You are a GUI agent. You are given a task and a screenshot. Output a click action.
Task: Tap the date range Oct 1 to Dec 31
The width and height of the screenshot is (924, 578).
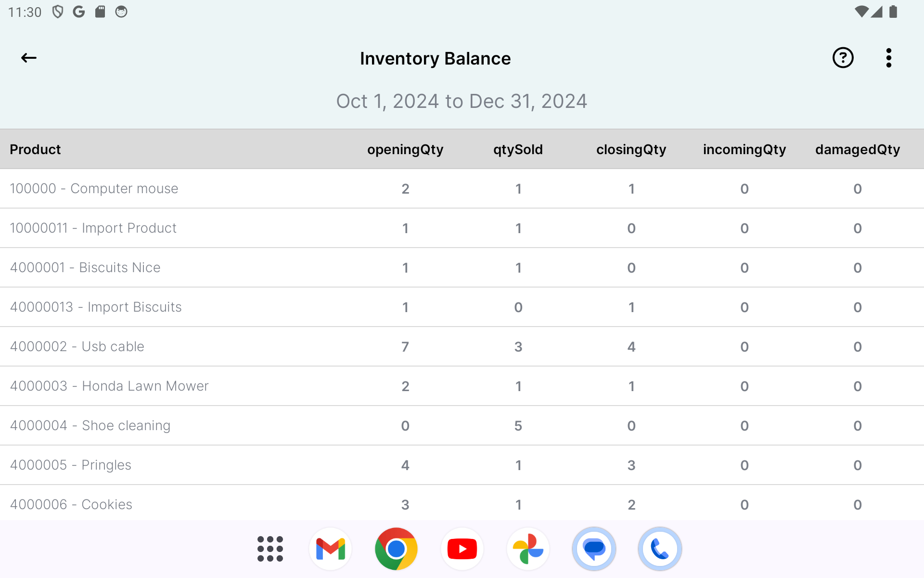click(462, 102)
